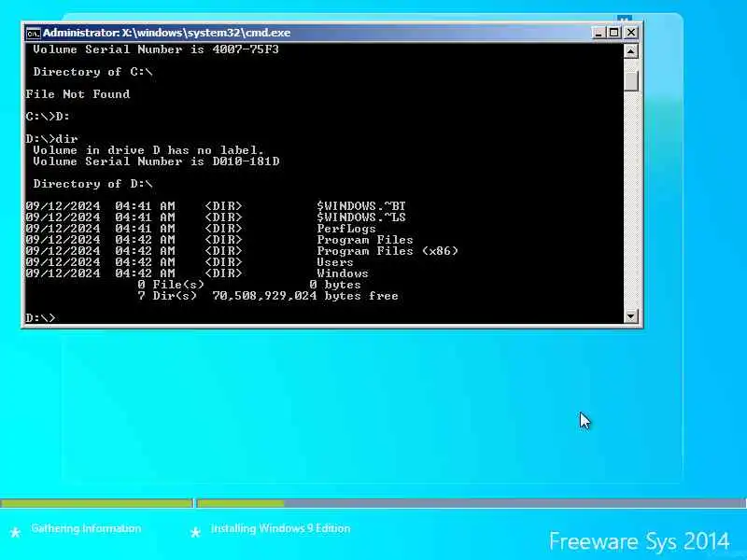Screen dimensions: 747x560
Task: Click the star icon beside Gathering Information
Action: coord(15,532)
